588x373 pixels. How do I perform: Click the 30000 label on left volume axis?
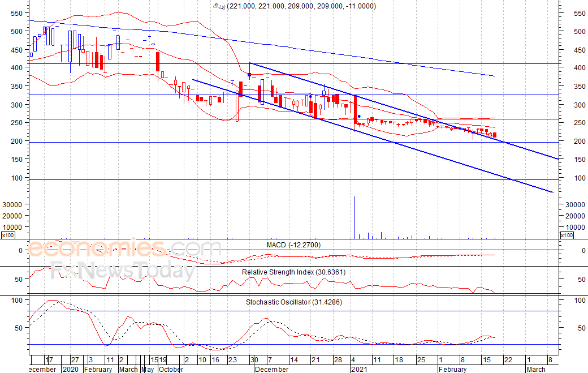12,204
